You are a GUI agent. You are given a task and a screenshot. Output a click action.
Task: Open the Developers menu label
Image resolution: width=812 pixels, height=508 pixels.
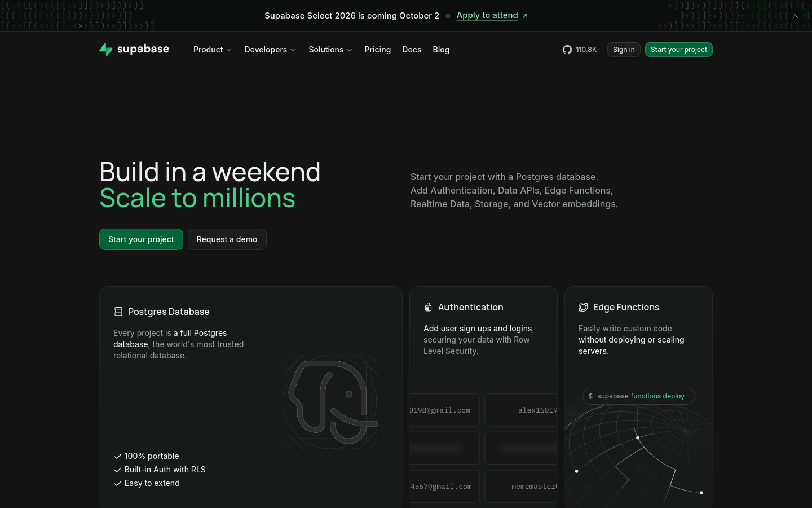coord(266,50)
